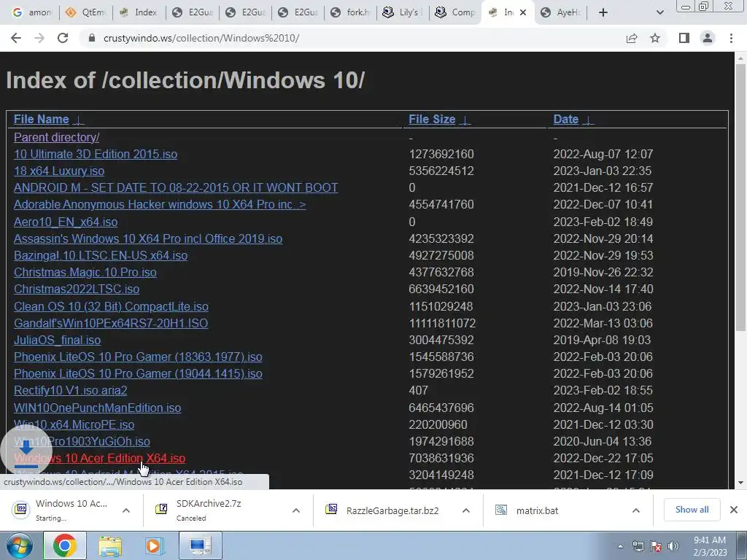Expand options for RazzleGarbage.tar.bz2 download
This screenshot has height=560, width=747.
(x=466, y=510)
